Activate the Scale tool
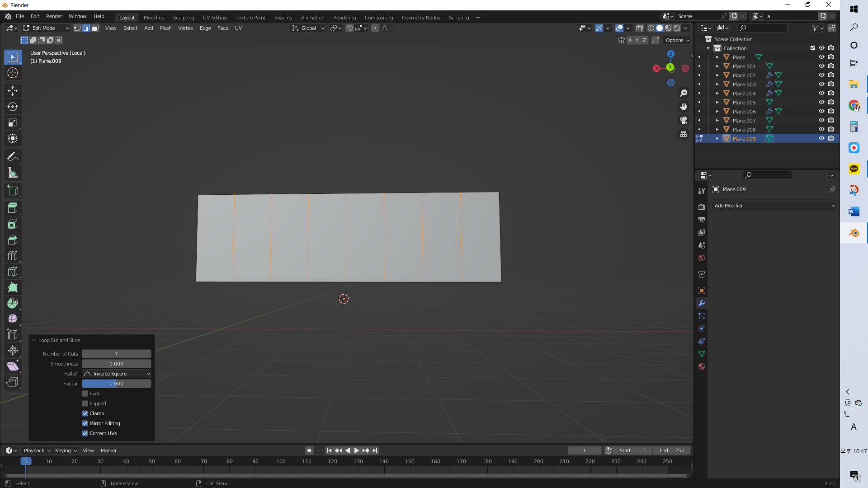The height and width of the screenshot is (488, 868). [x=13, y=122]
